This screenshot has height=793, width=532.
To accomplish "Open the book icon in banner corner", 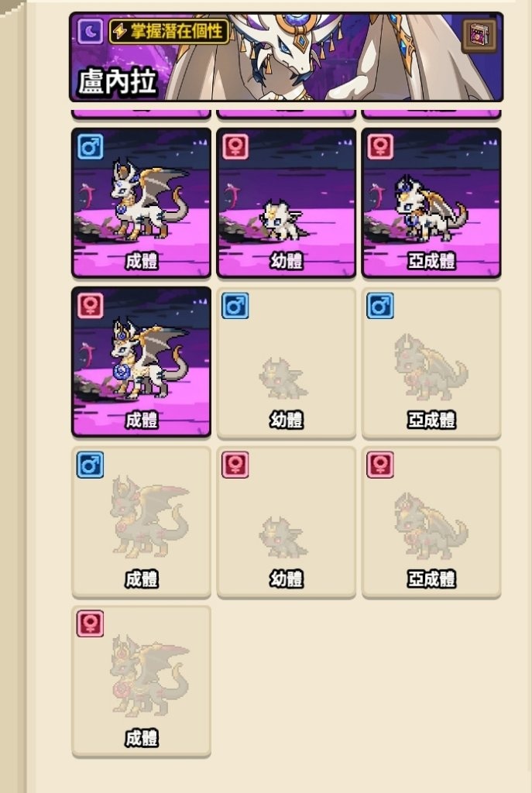I will click(x=479, y=36).
